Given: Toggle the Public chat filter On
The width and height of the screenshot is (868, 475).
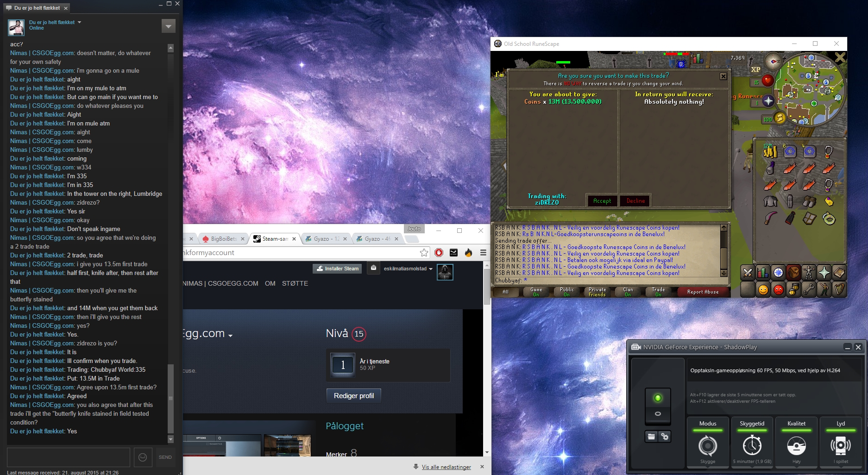Looking at the screenshot, I should 566,292.
